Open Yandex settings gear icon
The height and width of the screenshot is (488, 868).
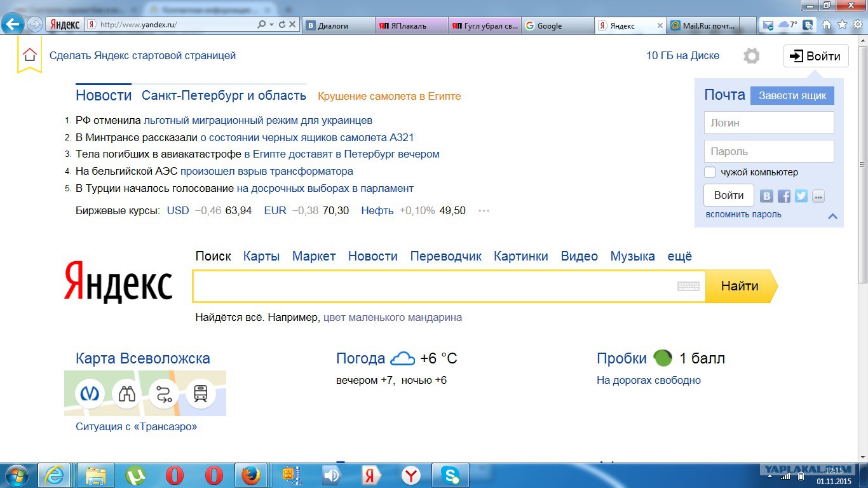[x=751, y=56]
